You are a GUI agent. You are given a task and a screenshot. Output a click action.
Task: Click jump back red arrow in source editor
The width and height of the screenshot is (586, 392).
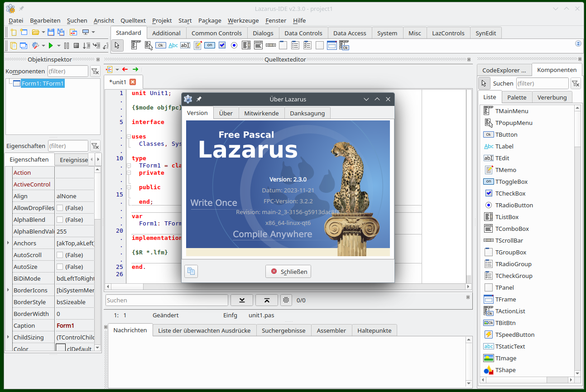point(125,69)
